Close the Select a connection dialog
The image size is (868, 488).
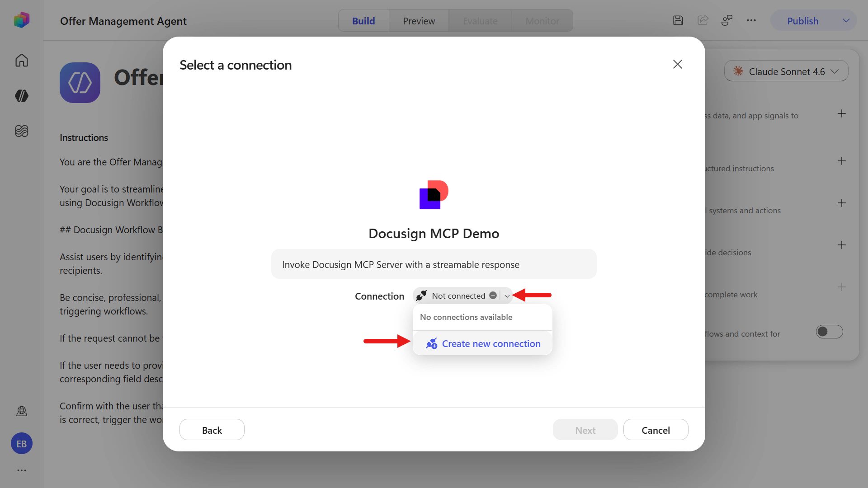click(677, 64)
